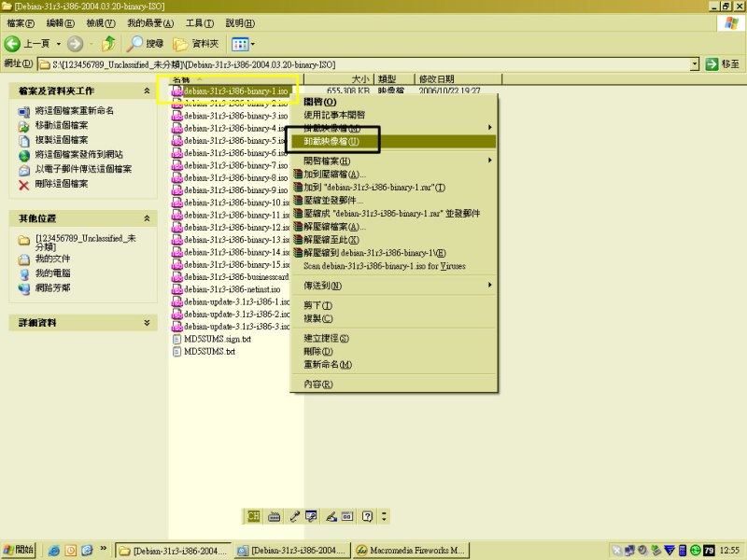Click 刪除這個檔案 delete task link

point(62,184)
